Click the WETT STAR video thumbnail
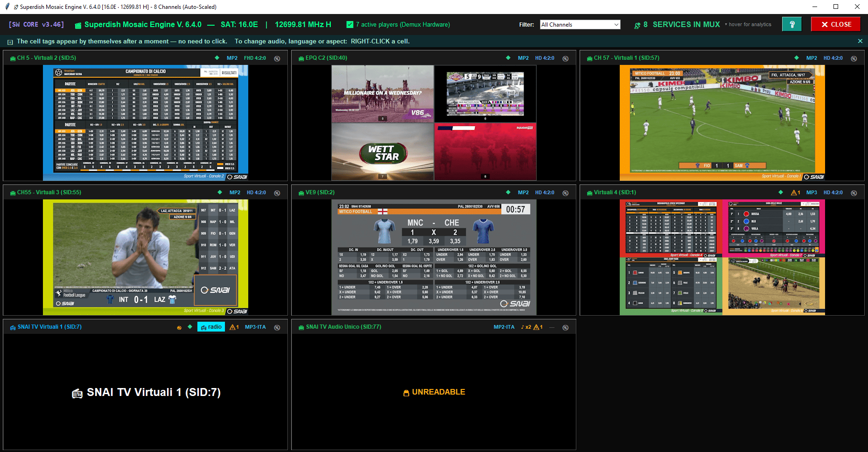 (383, 151)
